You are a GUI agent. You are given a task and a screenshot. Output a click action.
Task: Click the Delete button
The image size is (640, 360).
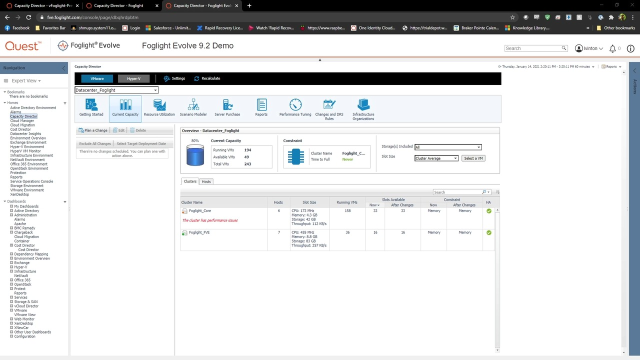point(138,131)
